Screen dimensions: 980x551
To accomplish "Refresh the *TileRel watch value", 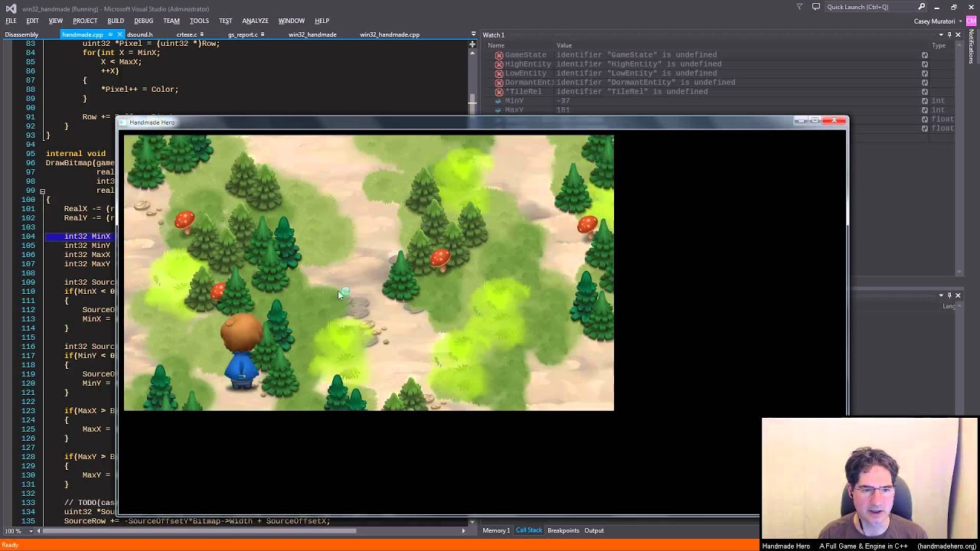I will [x=924, y=92].
